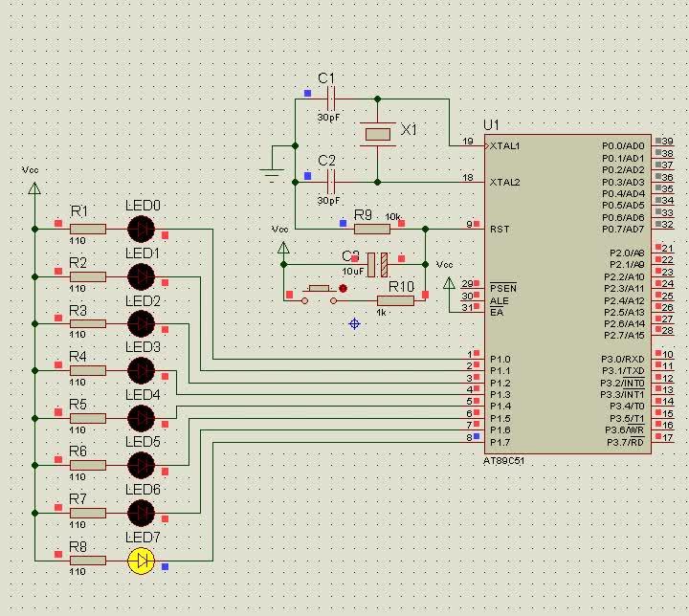Select resistor R9 10k

[365, 230]
